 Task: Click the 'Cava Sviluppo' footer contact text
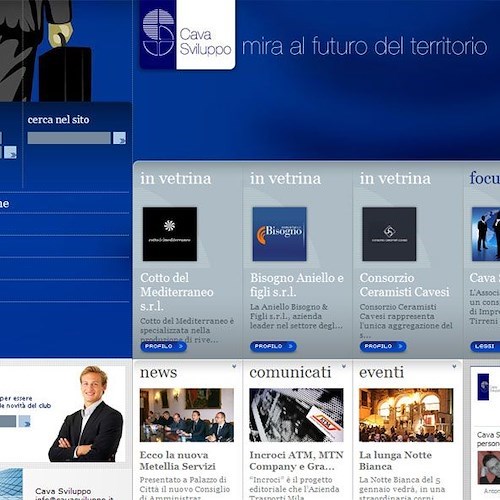(x=63, y=491)
